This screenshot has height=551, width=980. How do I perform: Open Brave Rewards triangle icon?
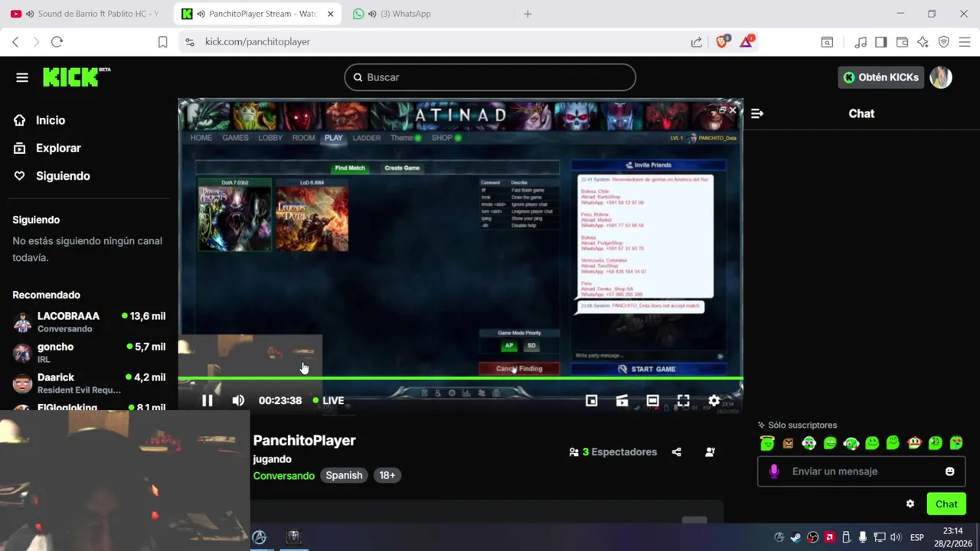pos(746,41)
